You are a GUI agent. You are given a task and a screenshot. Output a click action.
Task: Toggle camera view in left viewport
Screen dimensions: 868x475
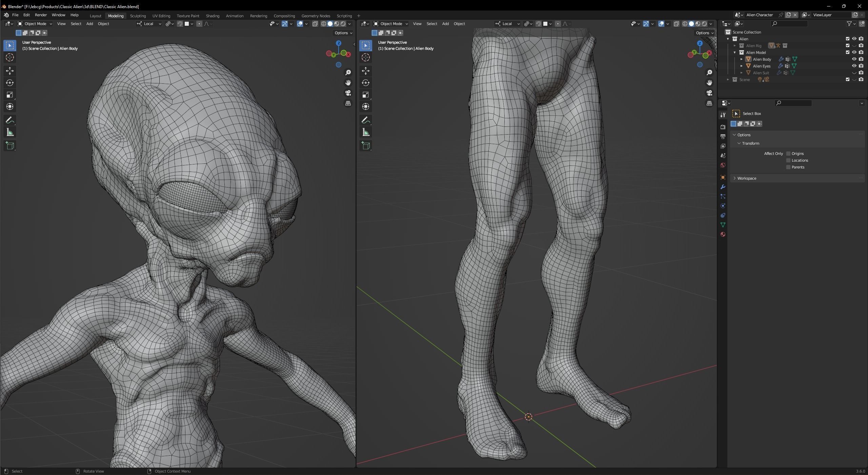[348, 93]
